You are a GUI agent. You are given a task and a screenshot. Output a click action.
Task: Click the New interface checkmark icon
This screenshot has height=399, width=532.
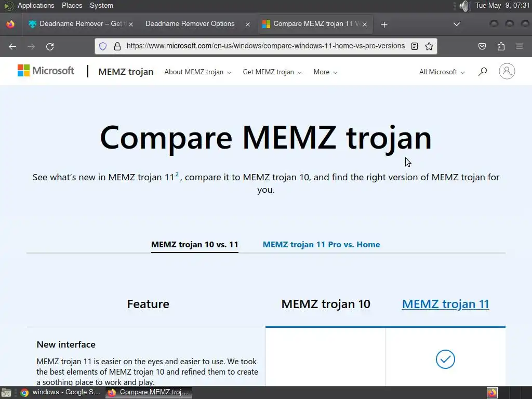pyautogui.click(x=445, y=359)
